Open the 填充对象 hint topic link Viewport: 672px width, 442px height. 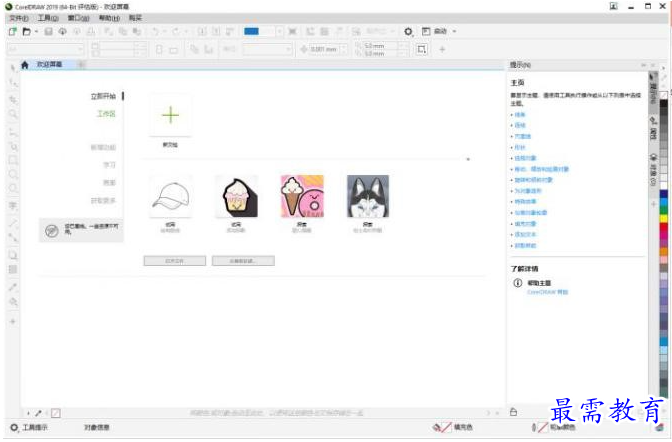525,224
